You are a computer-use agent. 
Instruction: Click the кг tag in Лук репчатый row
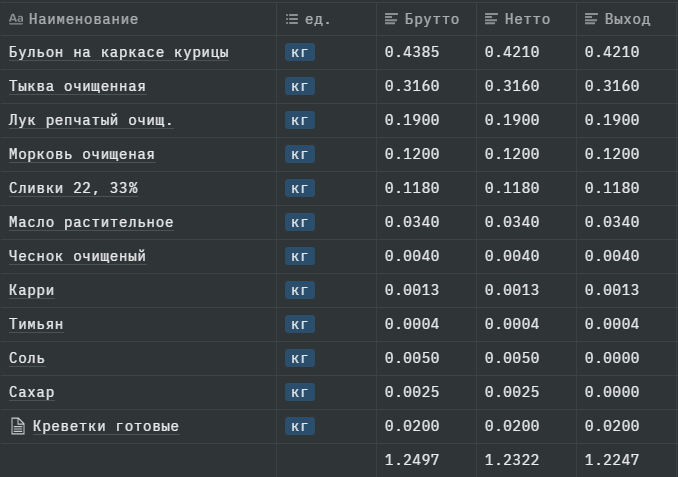(300, 120)
